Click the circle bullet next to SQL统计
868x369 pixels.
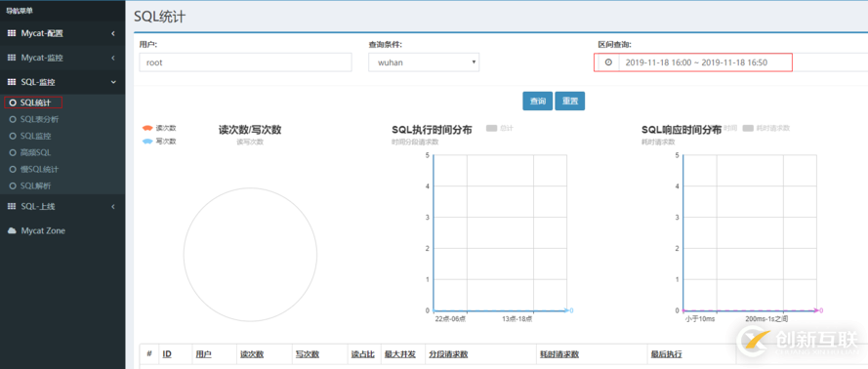pyautogui.click(x=13, y=102)
